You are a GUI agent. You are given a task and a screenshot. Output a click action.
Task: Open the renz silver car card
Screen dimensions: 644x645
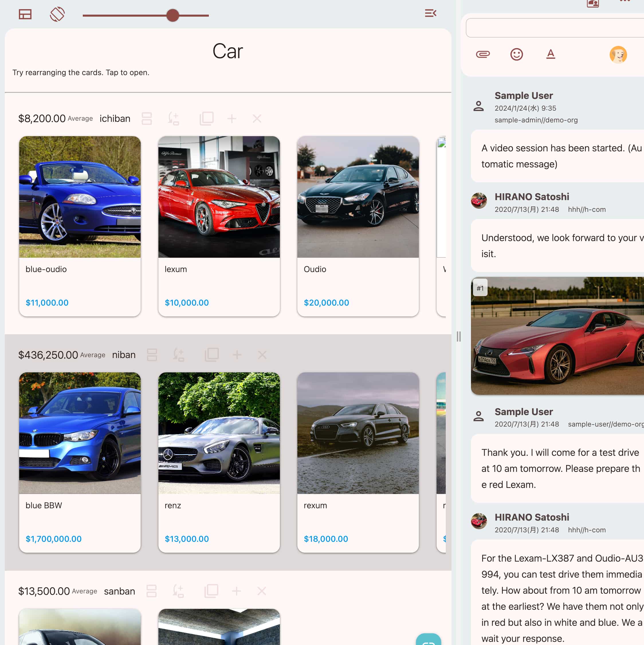click(219, 462)
